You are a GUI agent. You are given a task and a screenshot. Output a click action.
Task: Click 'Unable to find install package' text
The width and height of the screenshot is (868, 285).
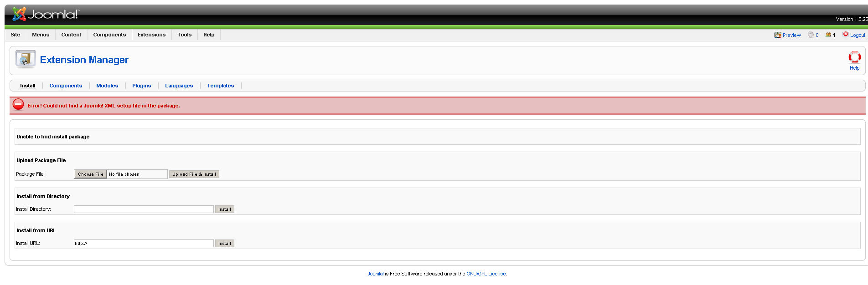tap(53, 137)
